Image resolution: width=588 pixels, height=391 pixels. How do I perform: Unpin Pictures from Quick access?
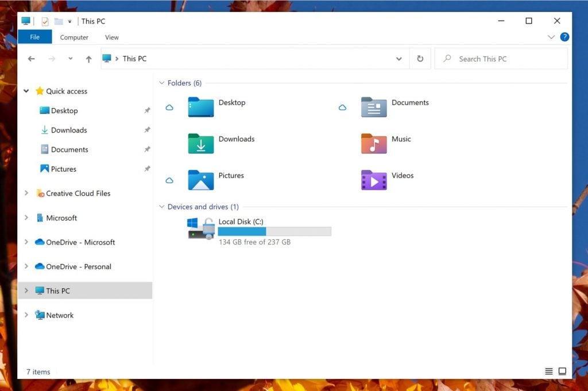click(147, 169)
